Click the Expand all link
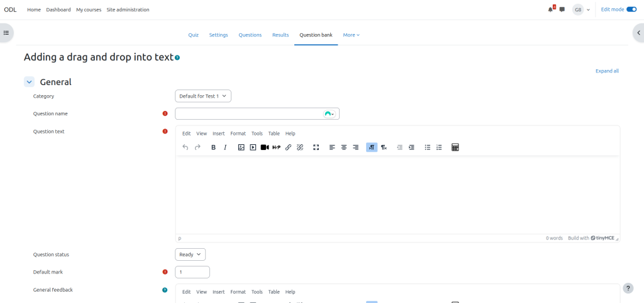 click(x=607, y=71)
